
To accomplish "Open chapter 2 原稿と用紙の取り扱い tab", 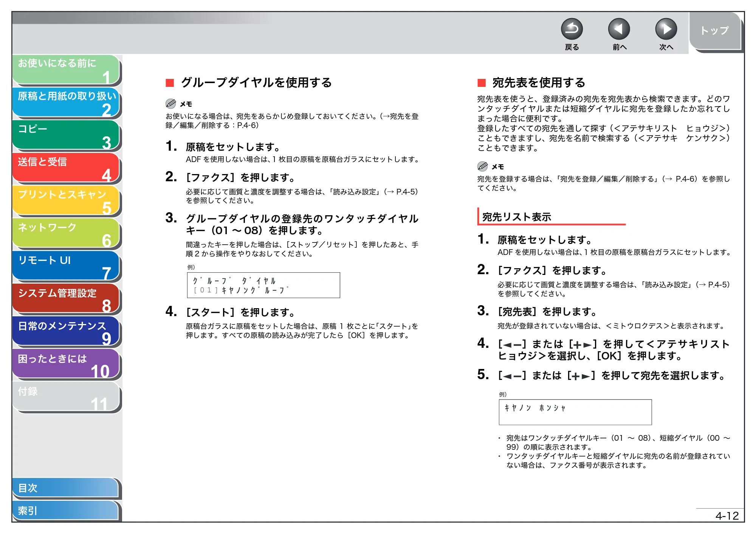I will (66, 102).
